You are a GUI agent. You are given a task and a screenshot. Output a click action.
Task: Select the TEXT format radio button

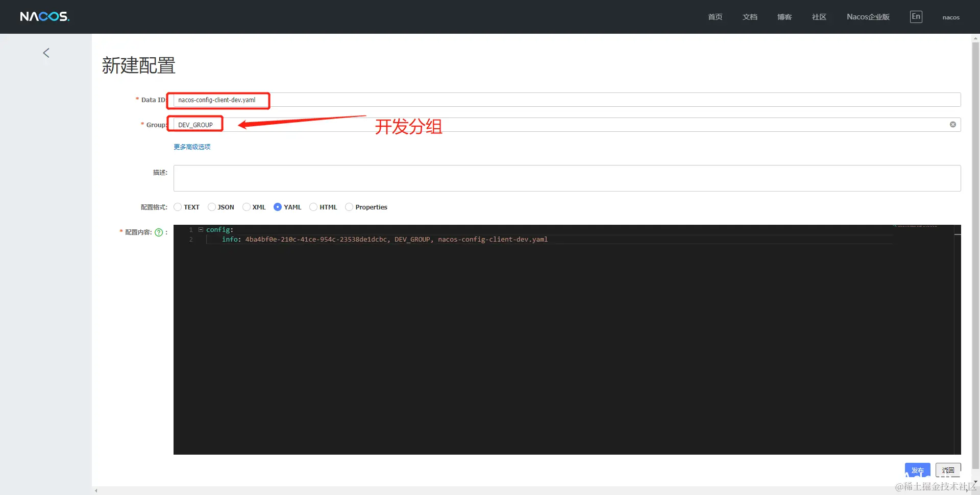click(178, 207)
